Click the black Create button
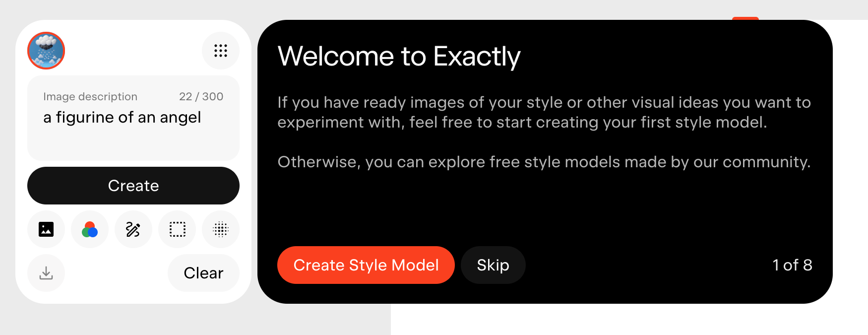 pyautogui.click(x=133, y=186)
